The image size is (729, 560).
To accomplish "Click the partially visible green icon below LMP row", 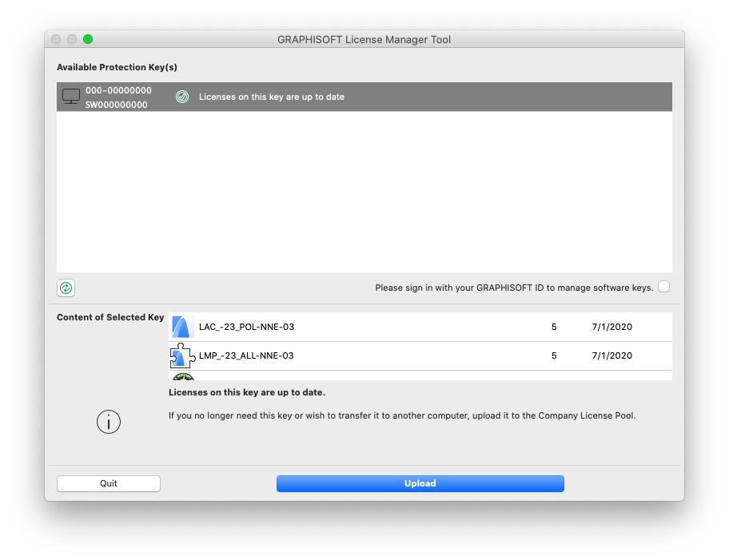I will [x=183, y=376].
